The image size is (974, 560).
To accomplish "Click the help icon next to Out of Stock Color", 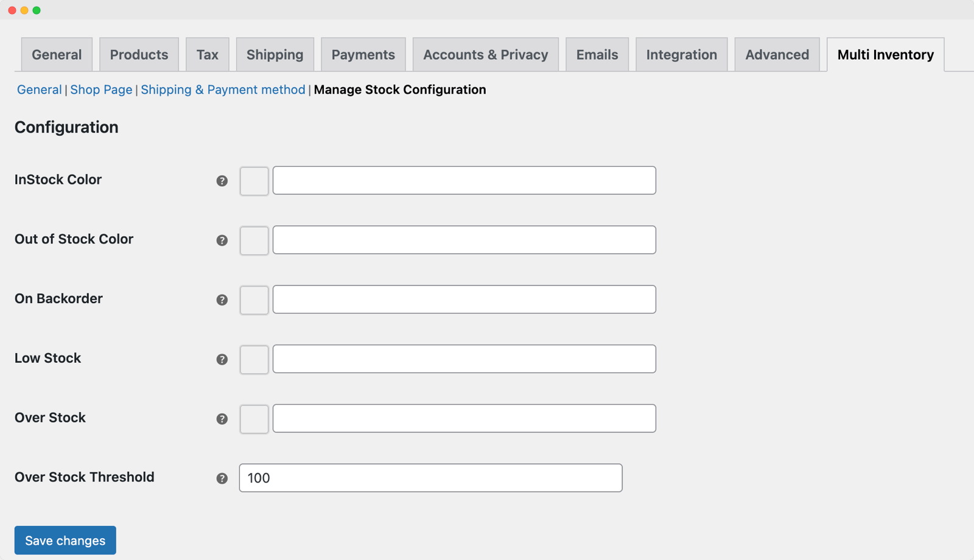I will (x=222, y=240).
